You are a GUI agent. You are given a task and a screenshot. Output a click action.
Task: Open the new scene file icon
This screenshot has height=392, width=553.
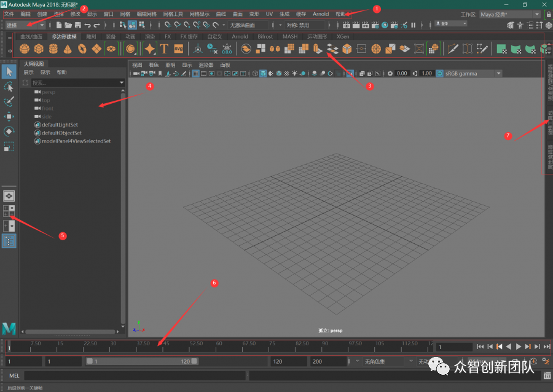[x=58, y=25]
